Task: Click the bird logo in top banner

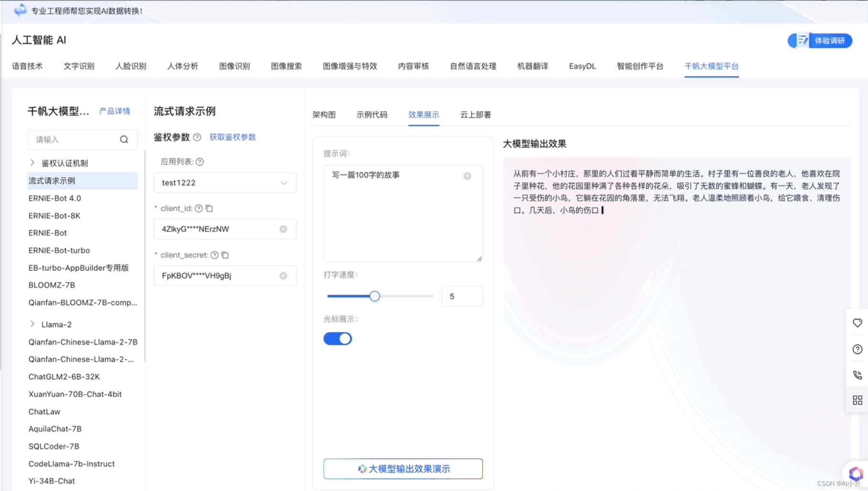Action: tap(20, 10)
